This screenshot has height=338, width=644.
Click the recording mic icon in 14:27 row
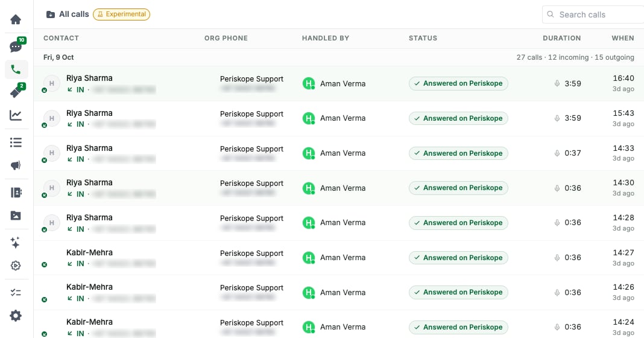[557, 258]
